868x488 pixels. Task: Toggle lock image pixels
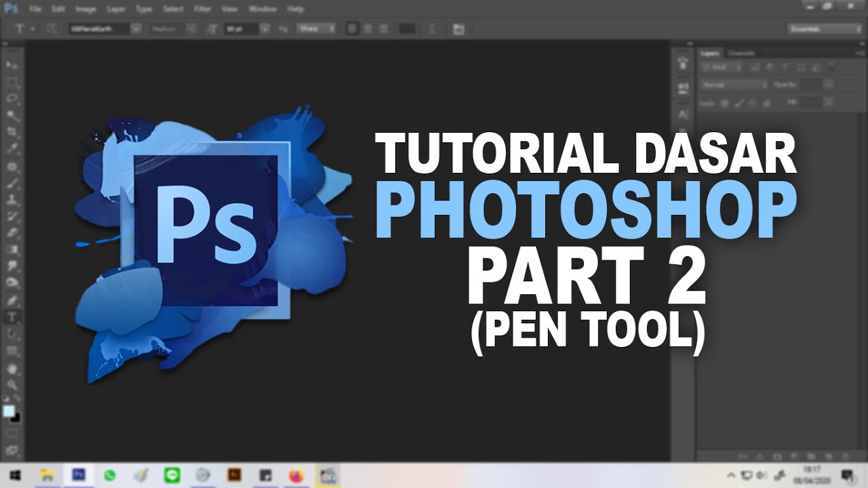pyautogui.click(x=739, y=104)
